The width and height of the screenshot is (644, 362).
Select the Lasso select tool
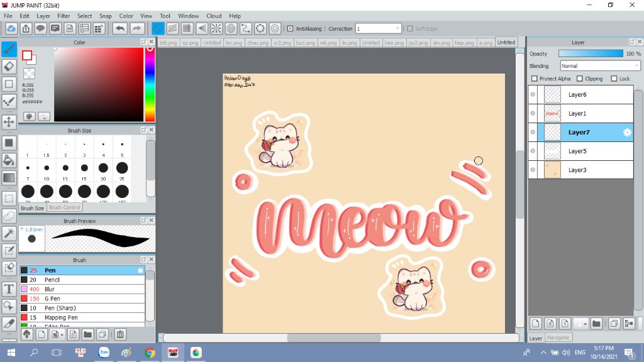coord(9,216)
